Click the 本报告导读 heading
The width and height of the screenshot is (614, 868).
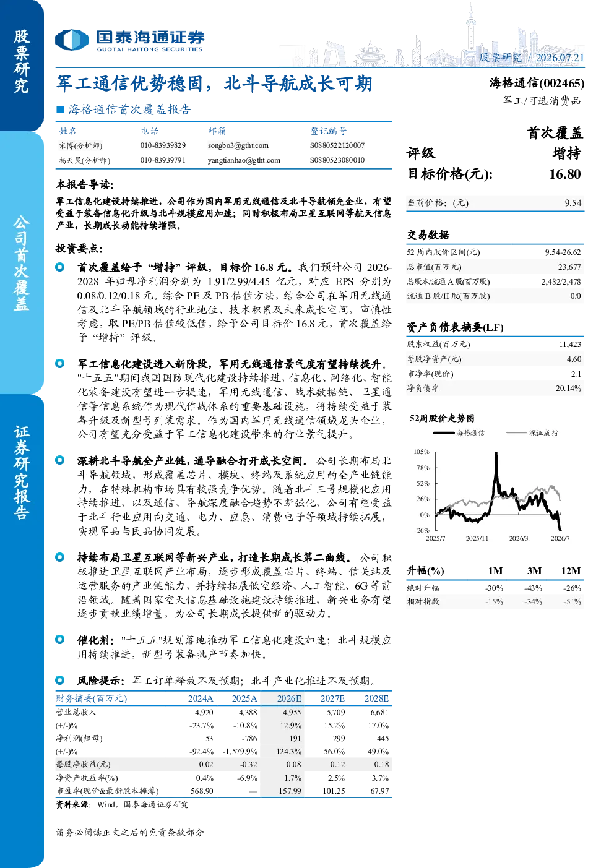(85, 184)
